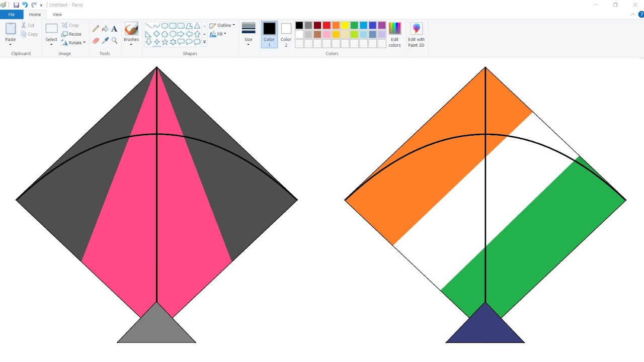Choose the Line shape
Image resolution: width=644 pixels, height=362 pixels.
click(x=148, y=26)
